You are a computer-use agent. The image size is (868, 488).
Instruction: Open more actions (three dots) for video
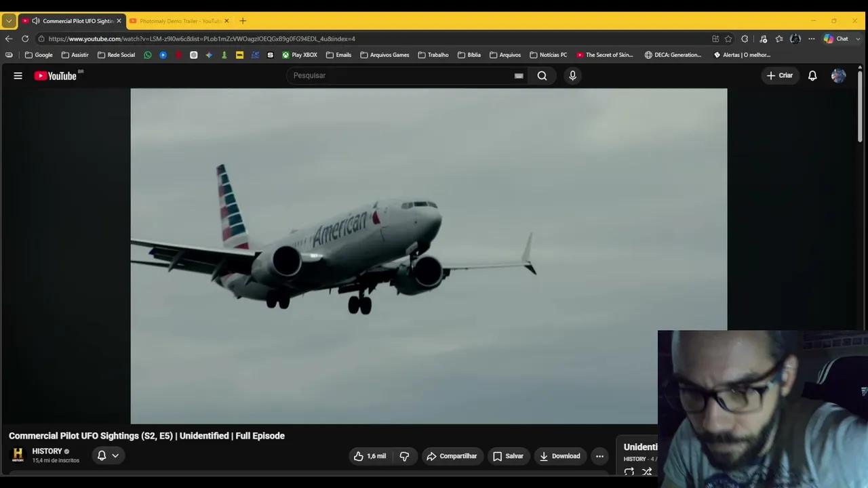pos(599,456)
